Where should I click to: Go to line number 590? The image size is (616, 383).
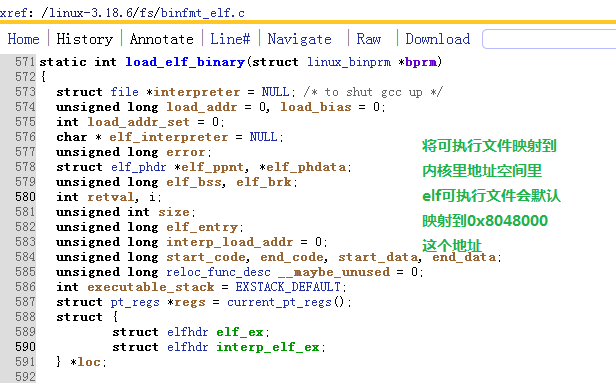point(26,347)
